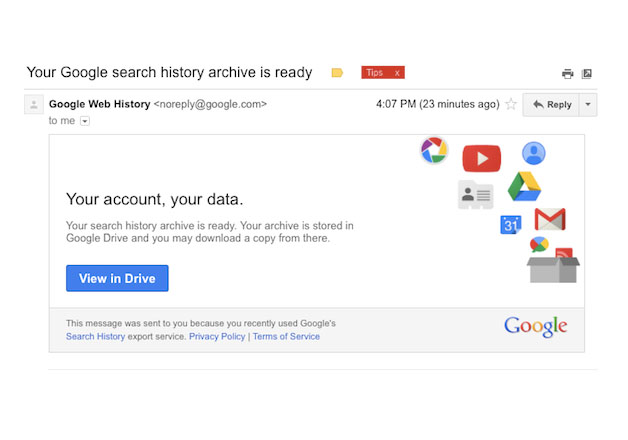Screen dimensions: 628x440
Task: Open the Search History link
Action: (x=95, y=336)
